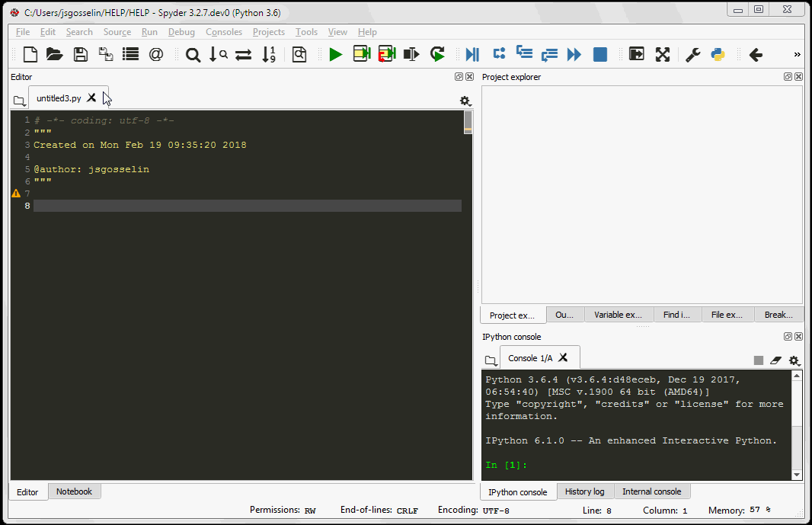This screenshot has height=525, width=812.
Task: Click warning icon on line 7
Action: (16, 194)
